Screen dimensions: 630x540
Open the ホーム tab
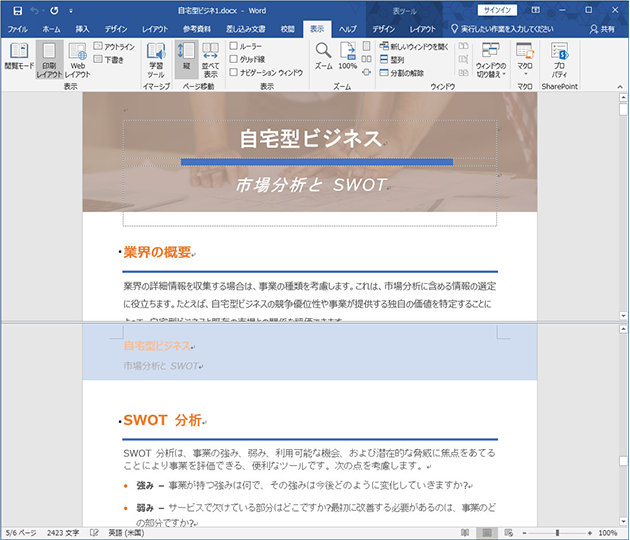[51, 29]
